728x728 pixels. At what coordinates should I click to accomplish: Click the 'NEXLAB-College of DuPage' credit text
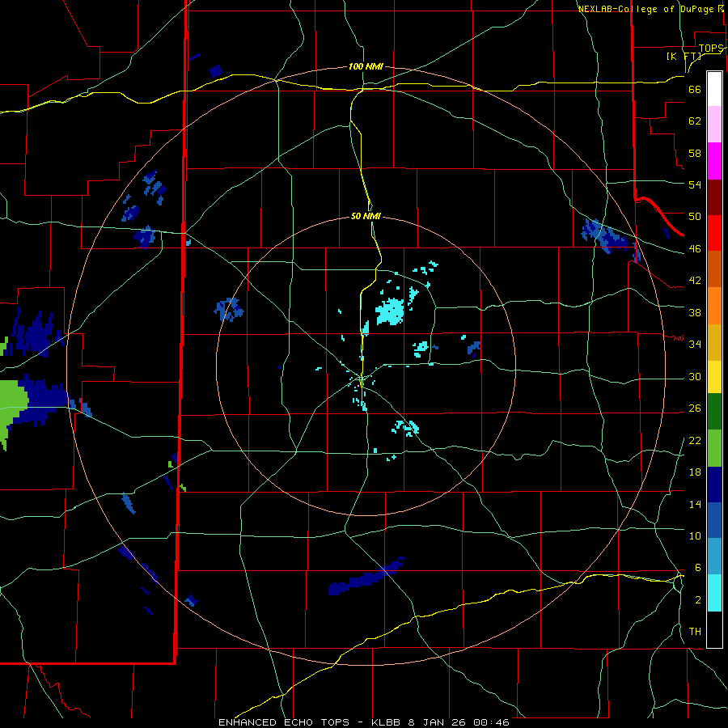645,9
